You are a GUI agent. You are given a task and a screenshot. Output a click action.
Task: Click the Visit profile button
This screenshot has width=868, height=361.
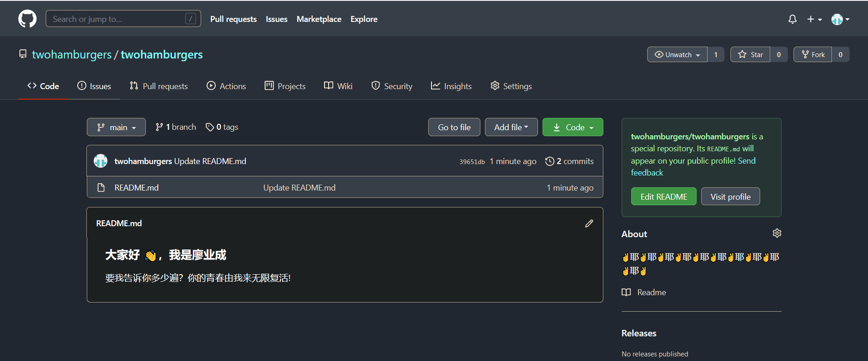point(730,196)
